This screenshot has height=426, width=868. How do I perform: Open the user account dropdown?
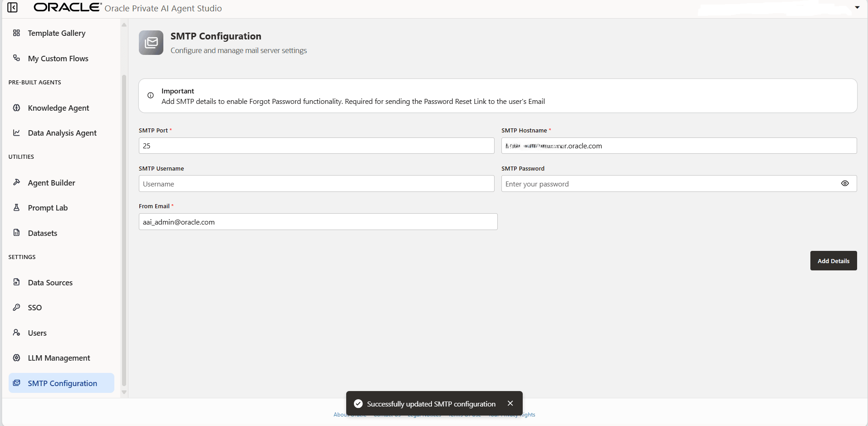click(x=857, y=7)
